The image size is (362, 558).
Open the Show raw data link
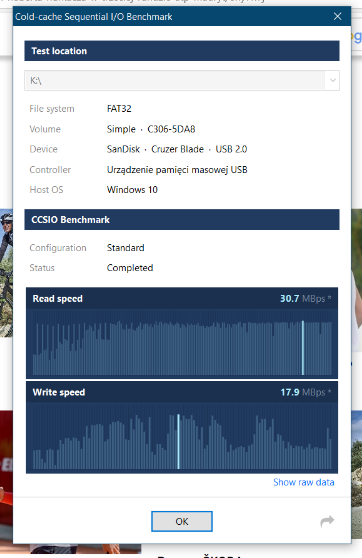(x=304, y=482)
